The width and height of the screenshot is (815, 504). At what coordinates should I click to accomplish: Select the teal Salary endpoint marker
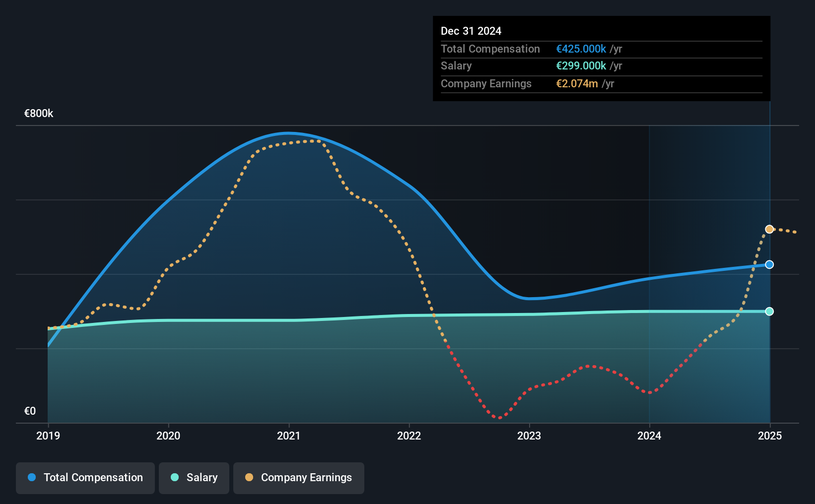coord(769,312)
